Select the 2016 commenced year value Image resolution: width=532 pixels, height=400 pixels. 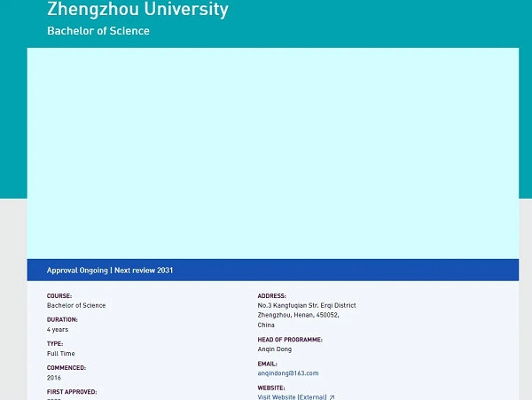54,377
